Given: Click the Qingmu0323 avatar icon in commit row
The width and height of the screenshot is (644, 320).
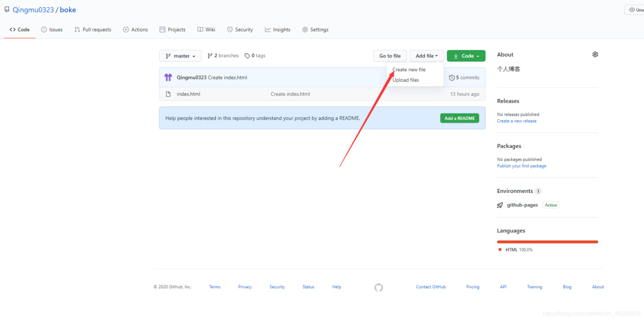Looking at the screenshot, I should (168, 77).
